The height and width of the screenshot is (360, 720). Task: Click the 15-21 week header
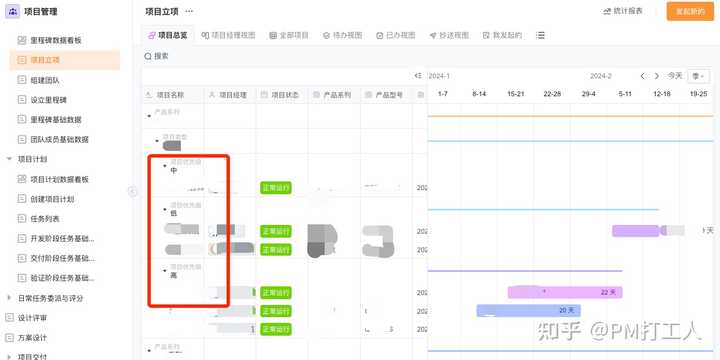[x=516, y=94]
